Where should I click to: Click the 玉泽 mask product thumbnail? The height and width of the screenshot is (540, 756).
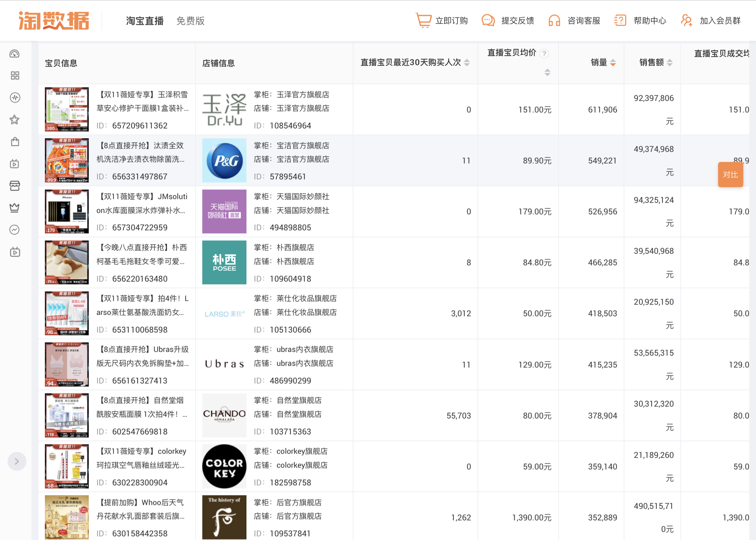coord(67,109)
